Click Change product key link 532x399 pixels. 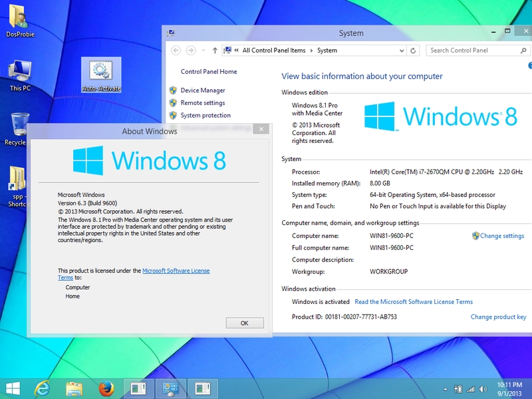click(x=498, y=317)
